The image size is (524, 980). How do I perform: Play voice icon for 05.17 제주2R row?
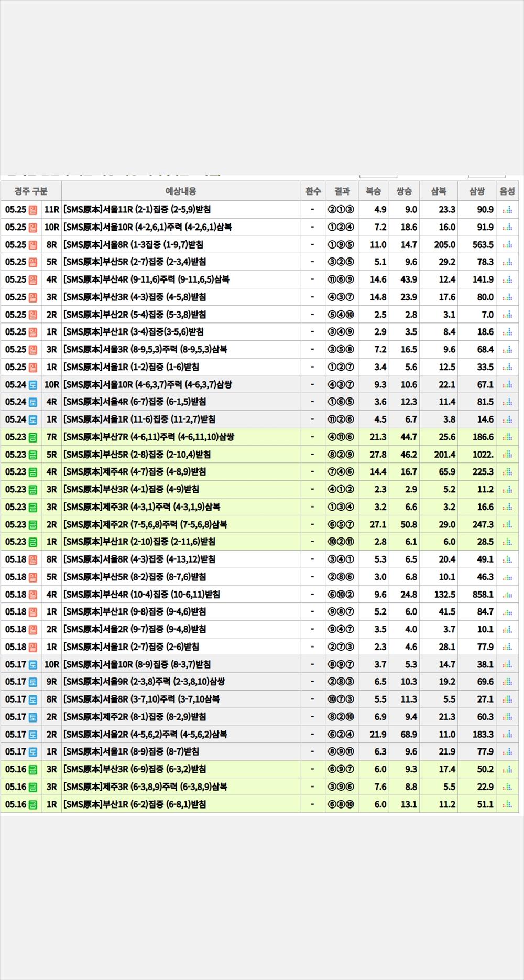(507, 717)
